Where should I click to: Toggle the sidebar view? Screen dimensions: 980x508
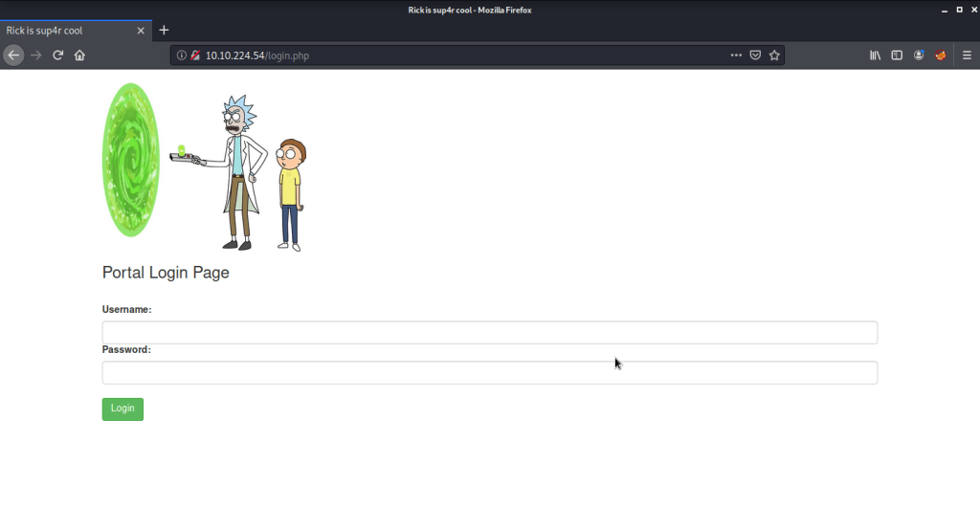point(897,55)
